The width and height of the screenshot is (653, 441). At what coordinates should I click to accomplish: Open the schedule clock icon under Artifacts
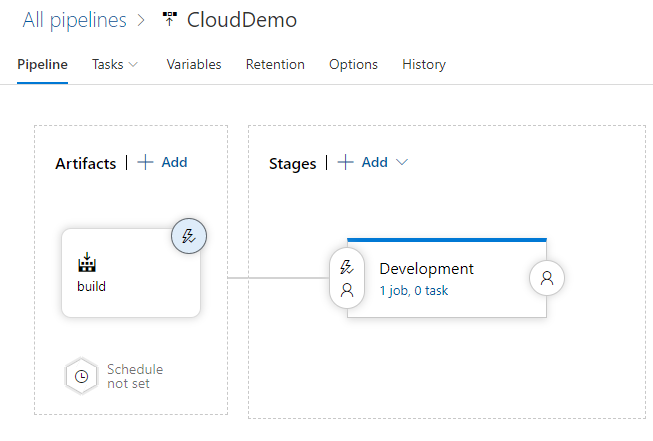pyautogui.click(x=81, y=376)
